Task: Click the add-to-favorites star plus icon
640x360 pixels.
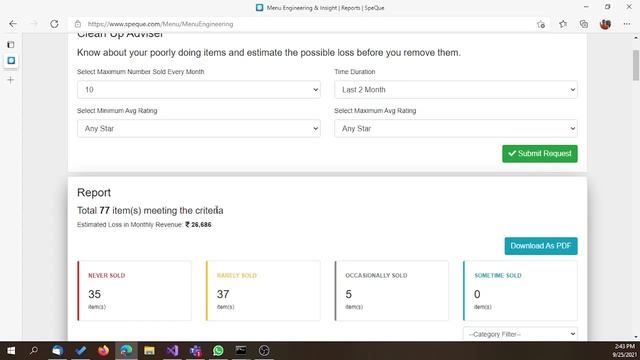Action: pyautogui.click(x=541, y=24)
